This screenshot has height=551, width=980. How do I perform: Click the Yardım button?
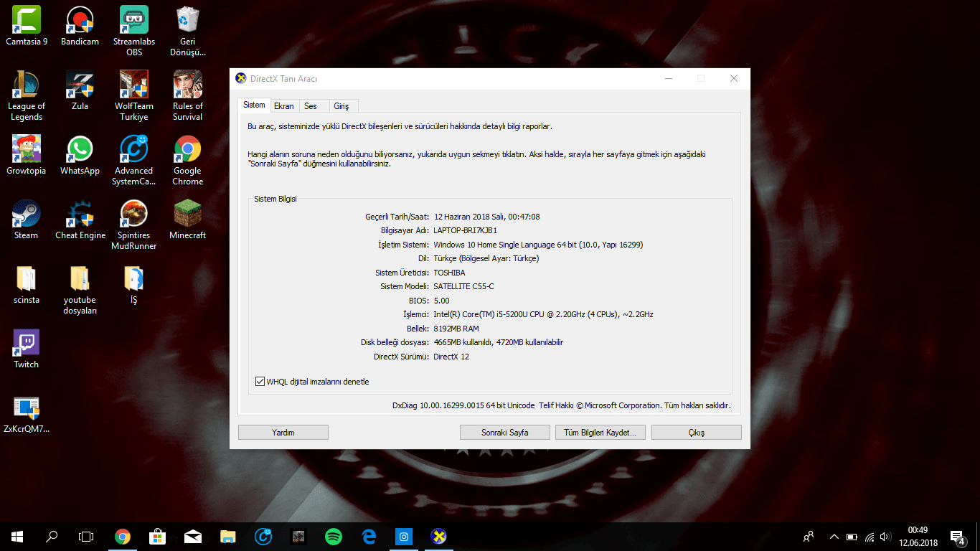pos(283,433)
